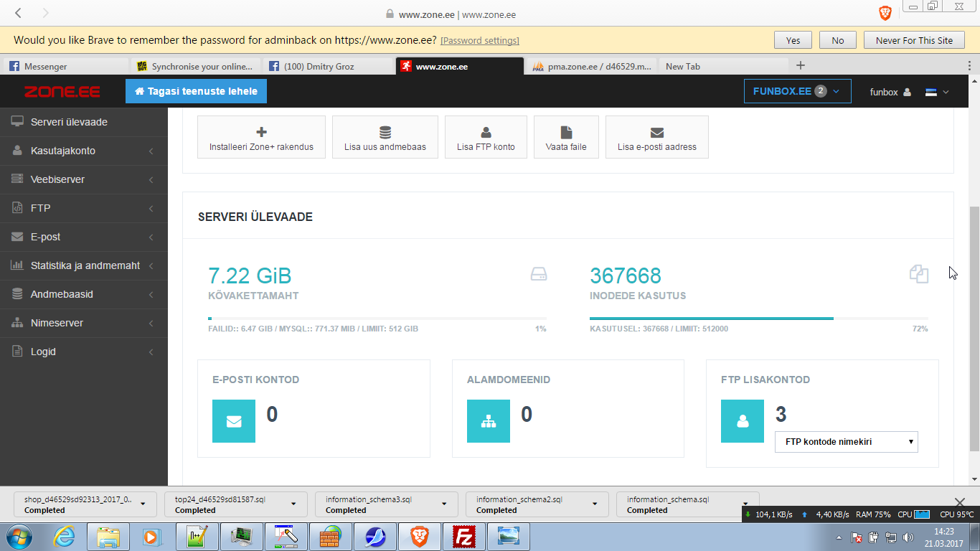Click Lisa uus andmebaas button

[385, 137]
